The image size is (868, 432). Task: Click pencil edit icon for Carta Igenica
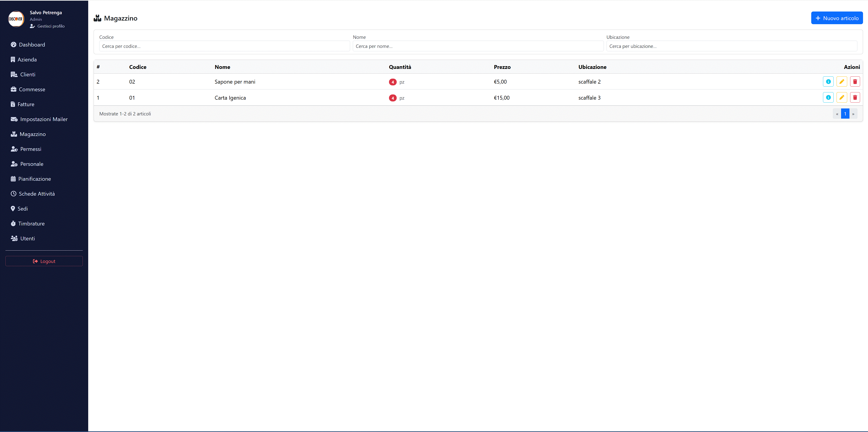pos(841,98)
